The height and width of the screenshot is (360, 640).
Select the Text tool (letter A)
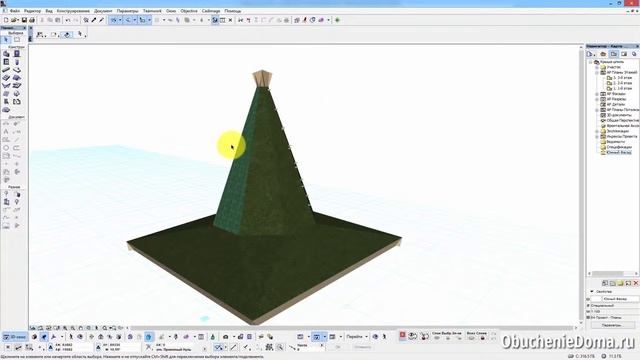(x=6, y=132)
